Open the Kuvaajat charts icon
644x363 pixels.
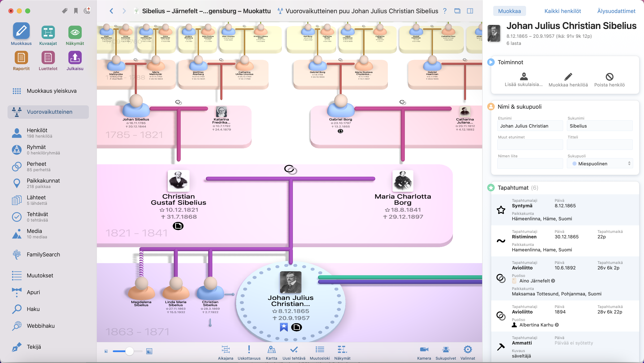tap(48, 33)
